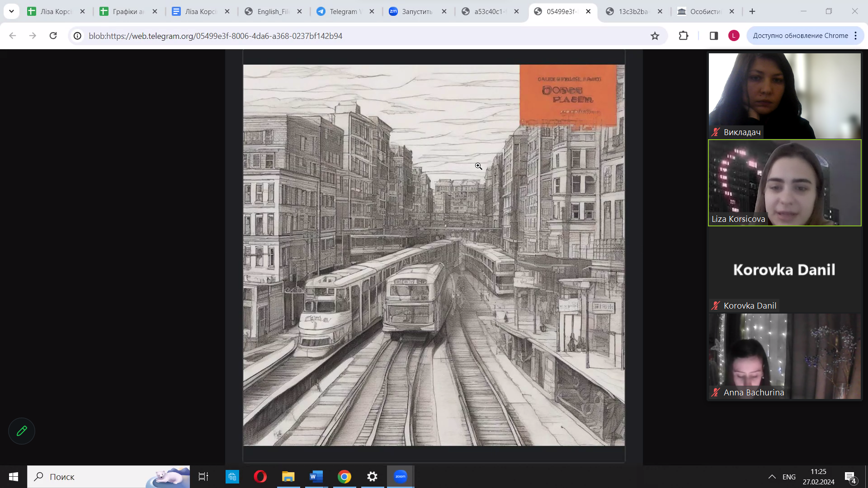The height and width of the screenshot is (488, 868).
Task: Open the Chrome three-dot menu
Action: tap(856, 36)
